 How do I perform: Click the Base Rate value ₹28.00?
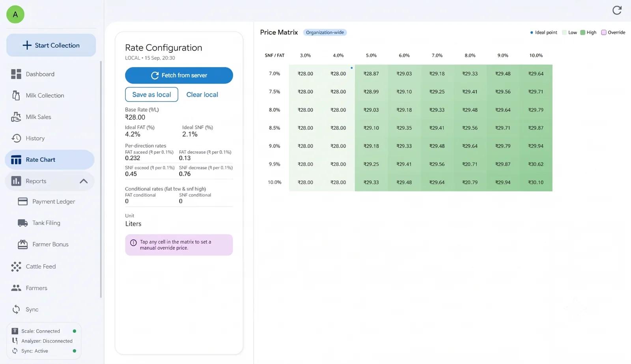135,117
